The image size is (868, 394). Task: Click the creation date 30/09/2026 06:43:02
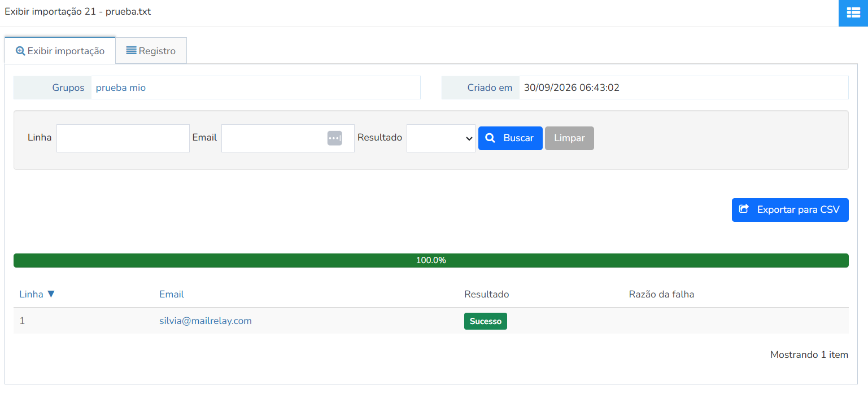click(x=572, y=87)
